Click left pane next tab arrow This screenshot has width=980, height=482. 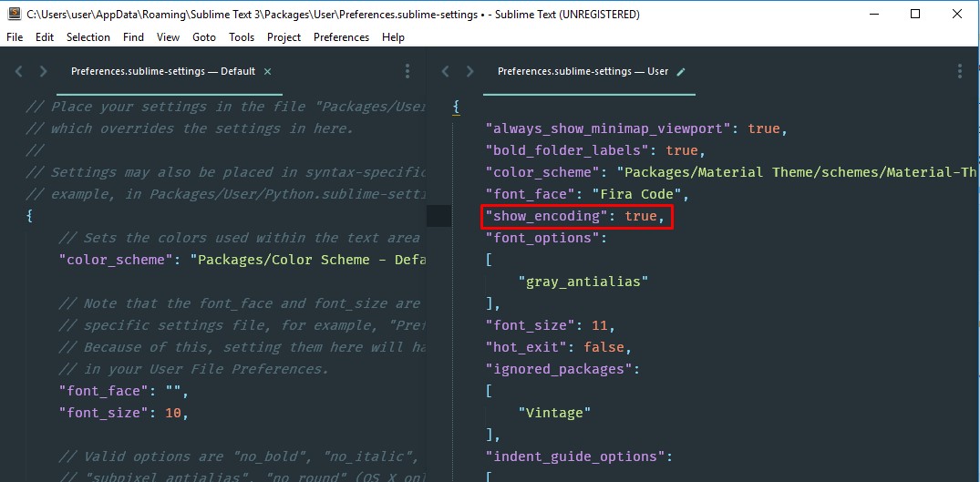(43, 71)
